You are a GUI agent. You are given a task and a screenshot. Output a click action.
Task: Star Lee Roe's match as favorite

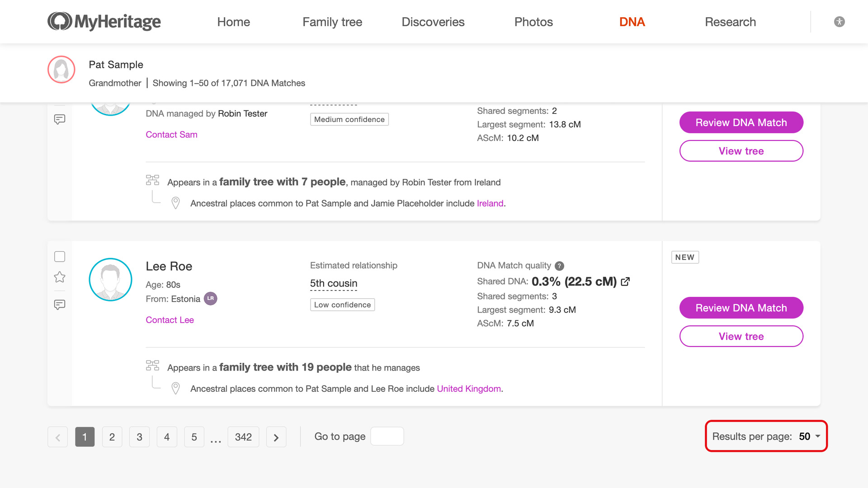(60, 277)
